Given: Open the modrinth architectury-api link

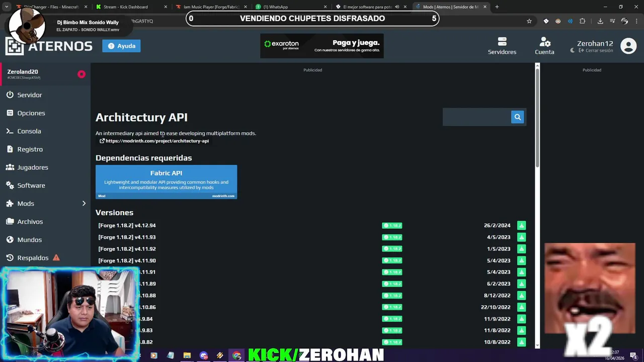Looking at the screenshot, I should (x=154, y=141).
